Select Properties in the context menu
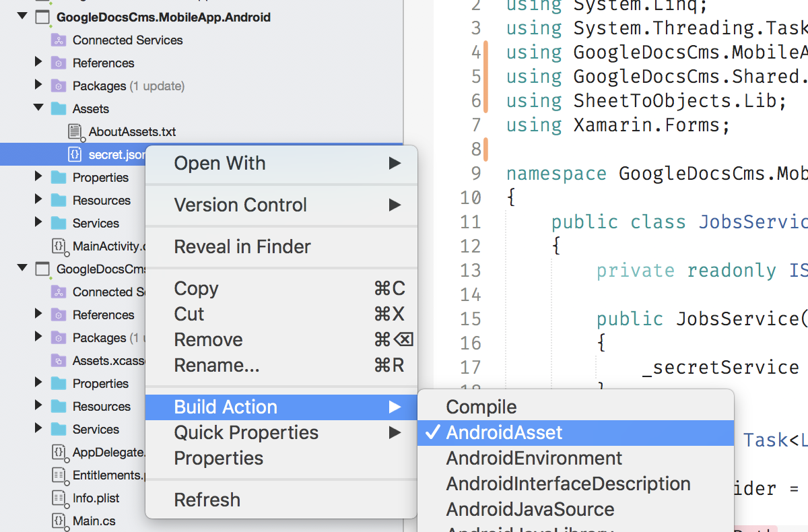 point(281,459)
